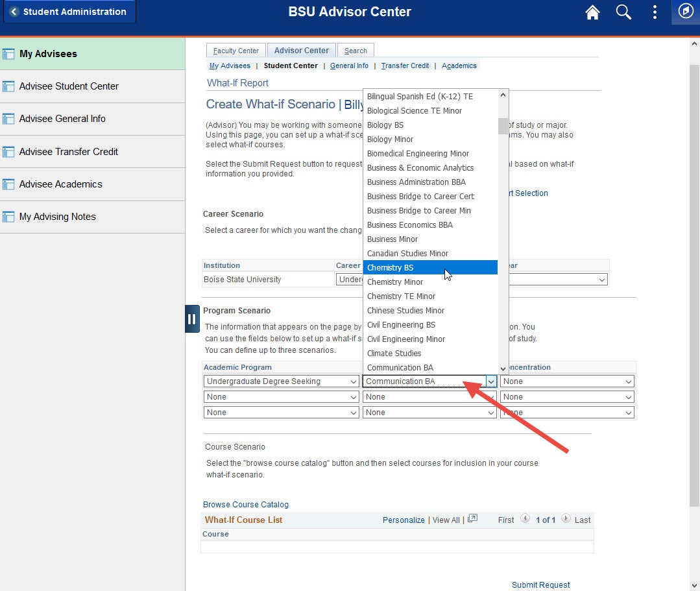Click the page scrollbar up arrow
This screenshot has height=591, width=700.
click(694, 43)
